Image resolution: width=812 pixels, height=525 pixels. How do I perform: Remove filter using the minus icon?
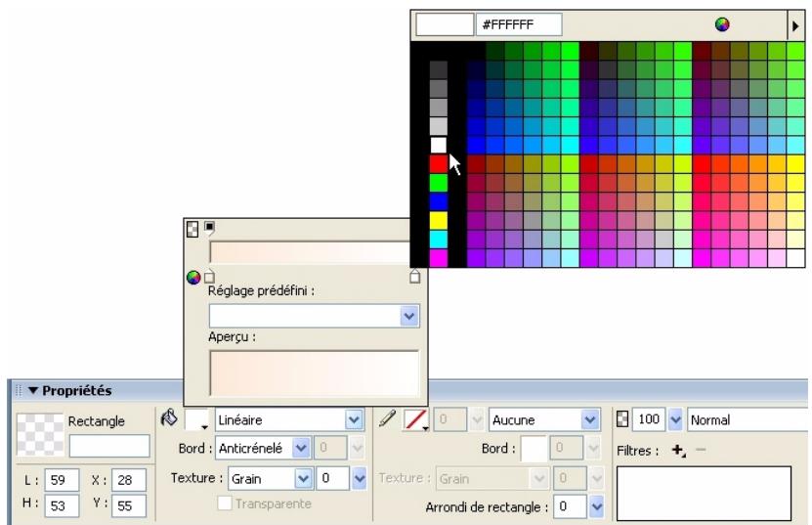701,450
